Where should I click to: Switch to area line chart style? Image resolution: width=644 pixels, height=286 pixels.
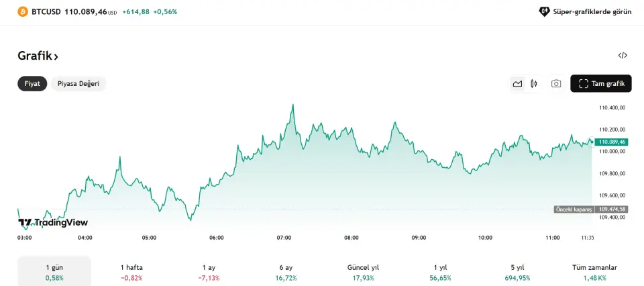click(x=517, y=84)
